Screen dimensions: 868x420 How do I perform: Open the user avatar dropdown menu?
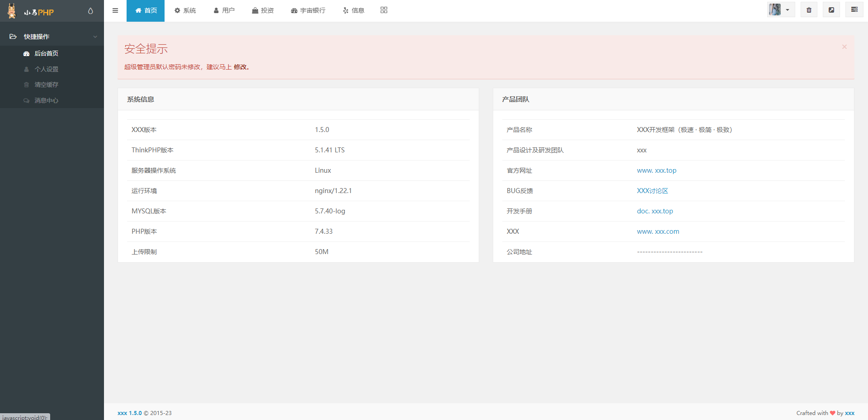click(781, 10)
